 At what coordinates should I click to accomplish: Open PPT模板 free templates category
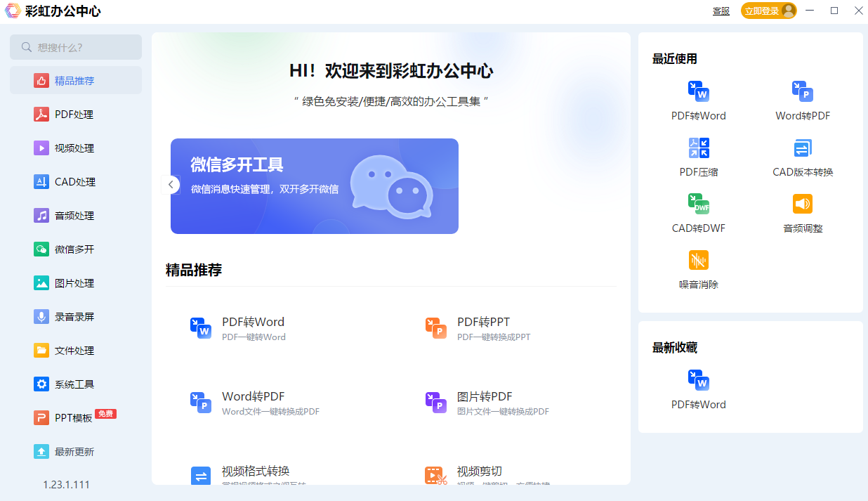click(x=74, y=418)
